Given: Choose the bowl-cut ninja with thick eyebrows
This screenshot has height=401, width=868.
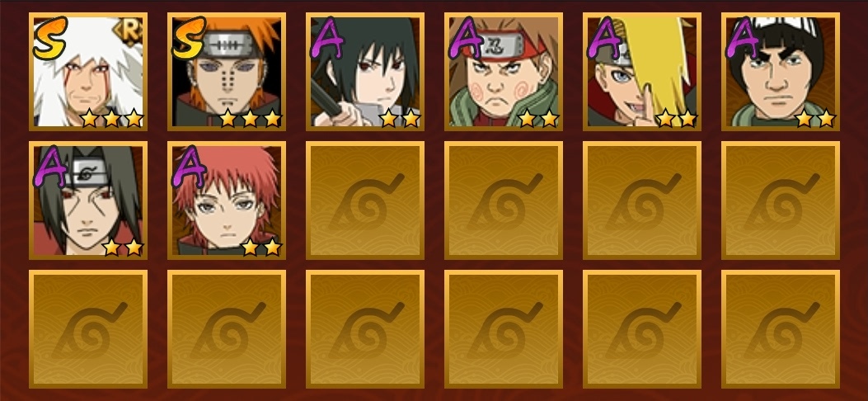Looking at the screenshot, I should tap(780, 72).
